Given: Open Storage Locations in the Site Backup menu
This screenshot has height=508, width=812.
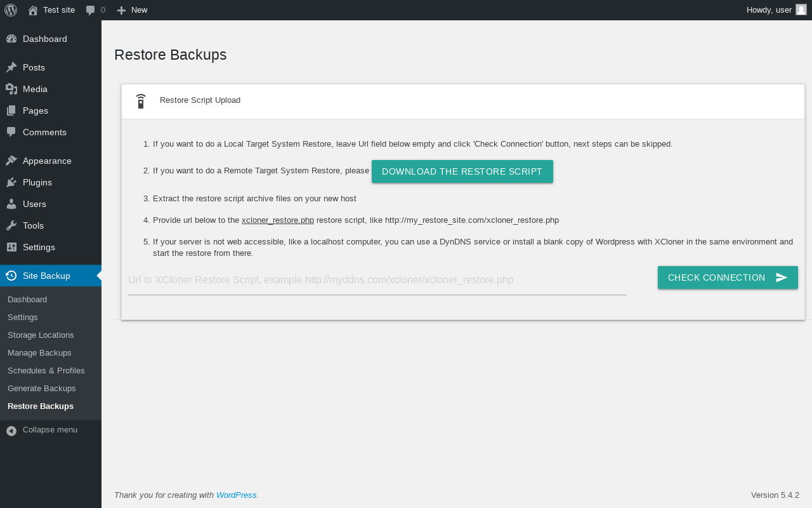Looking at the screenshot, I should tap(41, 335).
